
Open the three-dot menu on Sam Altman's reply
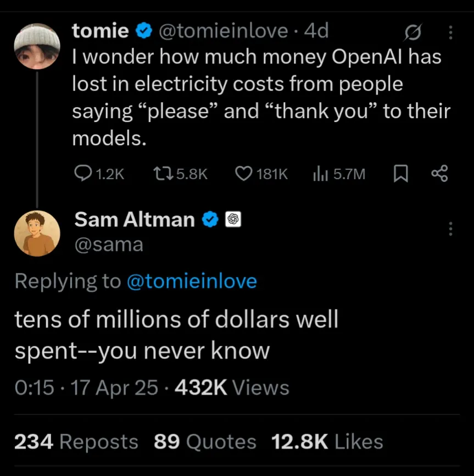[451, 229]
